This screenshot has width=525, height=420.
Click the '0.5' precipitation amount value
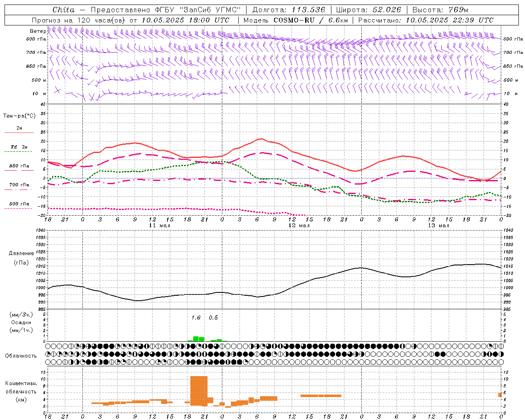click(213, 318)
